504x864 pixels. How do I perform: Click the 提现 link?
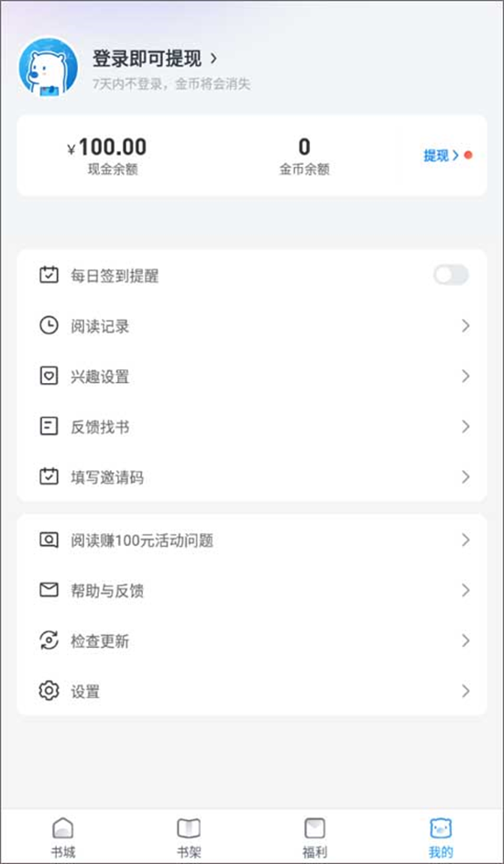click(441, 156)
